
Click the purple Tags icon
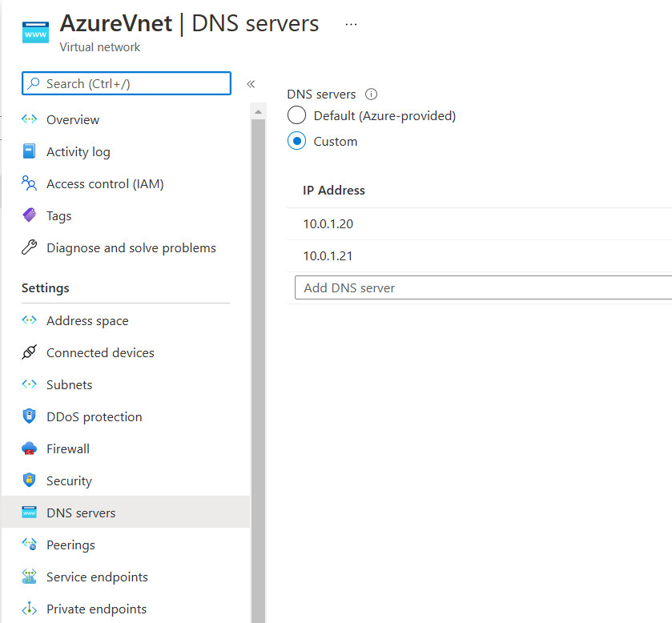point(29,215)
